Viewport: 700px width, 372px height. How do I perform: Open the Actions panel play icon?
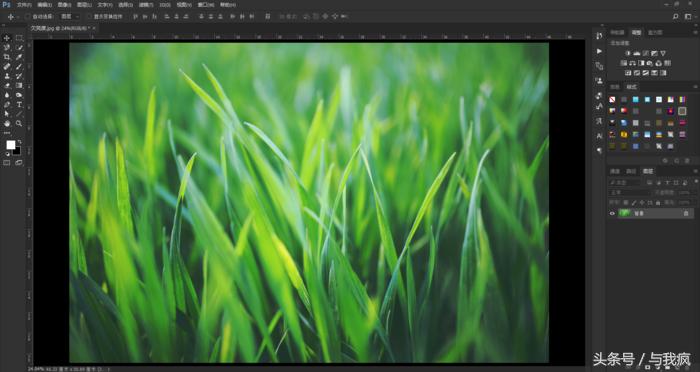[x=599, y=51]
